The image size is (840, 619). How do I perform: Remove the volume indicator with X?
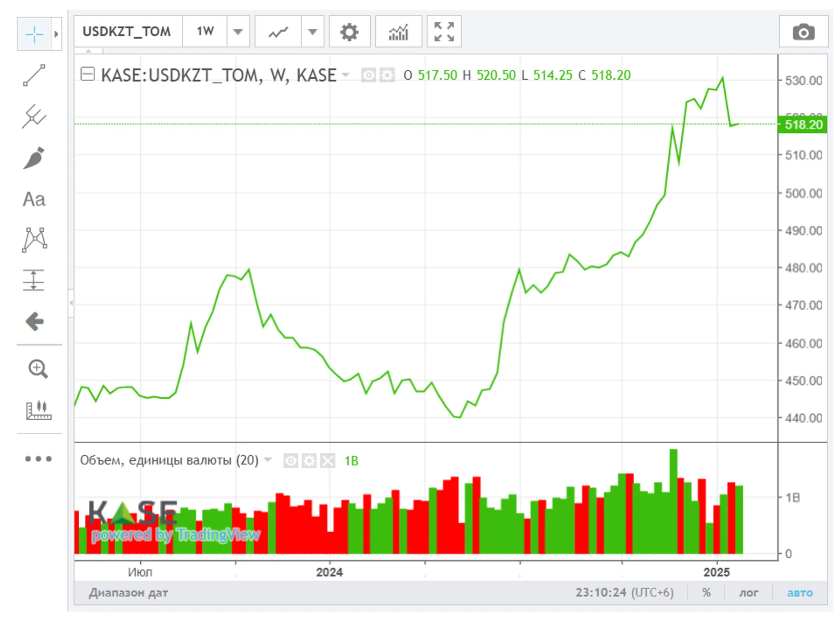pyautogui.click(x=328, y=461)
